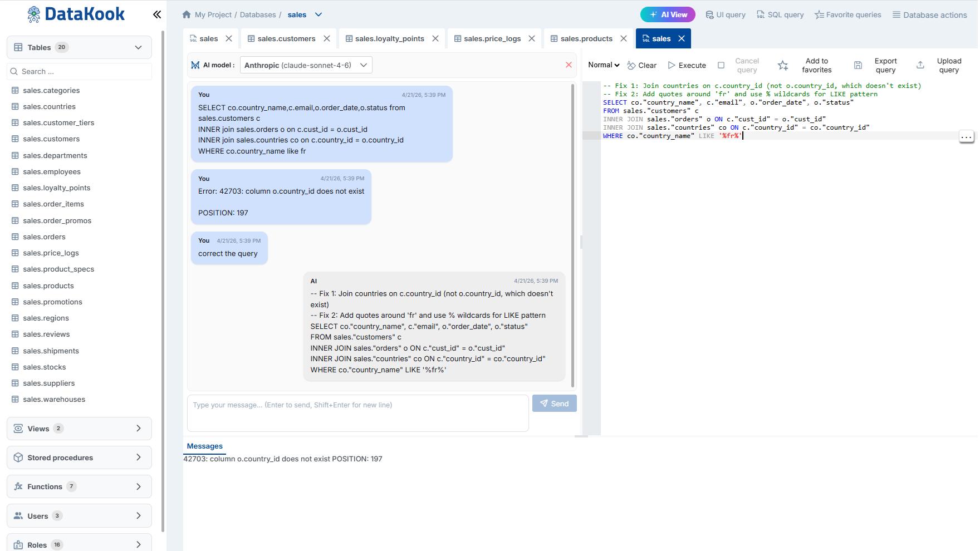Execute the SQL query
The image size is (980, 551).
pyautogui.click(x=687, y=65)
